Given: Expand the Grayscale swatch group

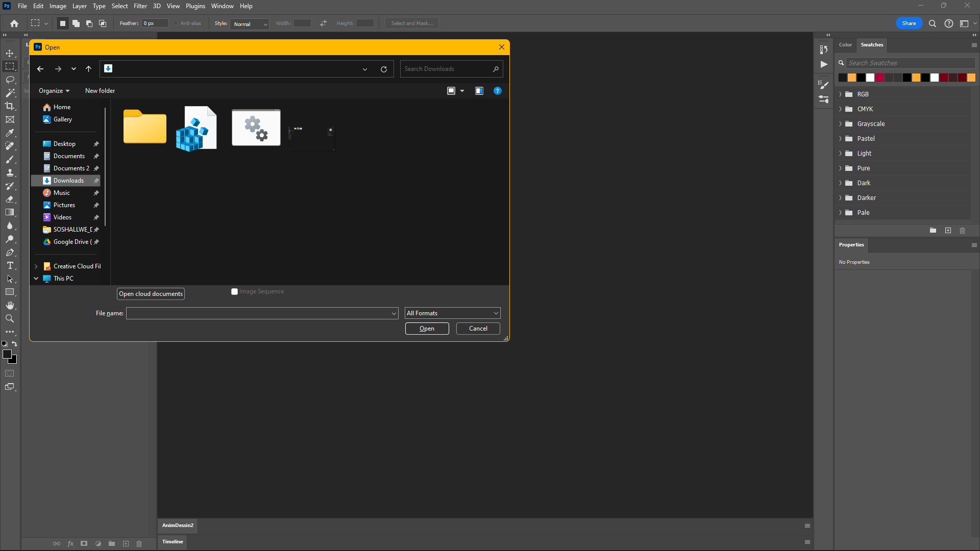Looking at the screenshot, I should coord(840,124).
